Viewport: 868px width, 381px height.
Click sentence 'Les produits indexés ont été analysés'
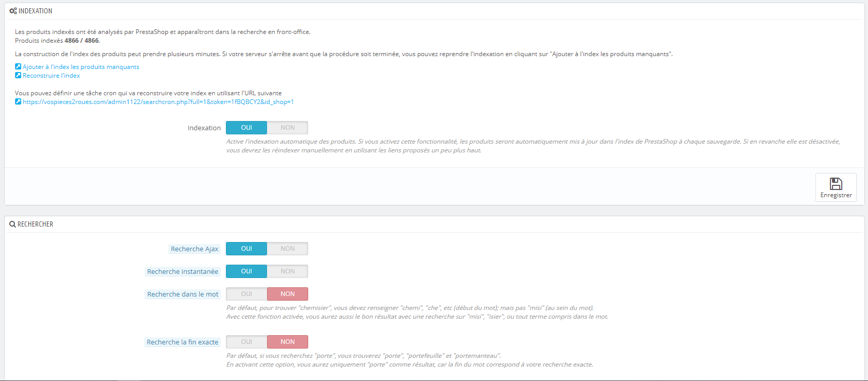(163, 32)
